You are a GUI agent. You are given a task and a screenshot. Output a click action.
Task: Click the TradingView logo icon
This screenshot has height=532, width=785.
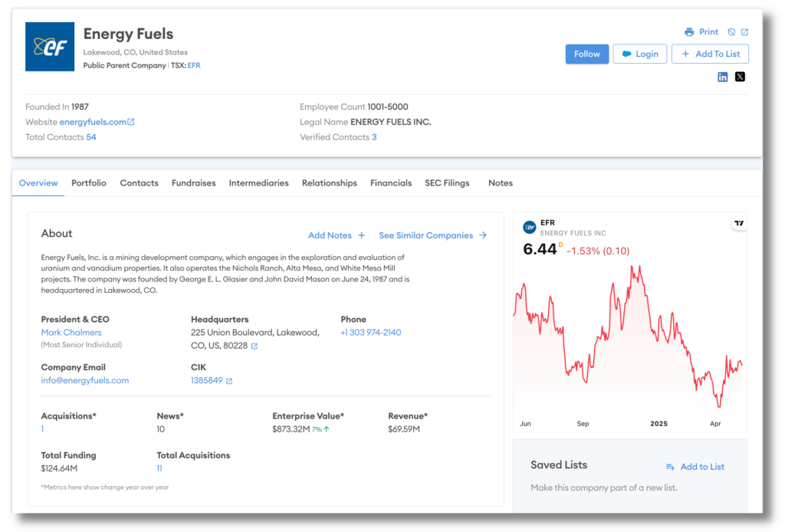tap(739, 223)
